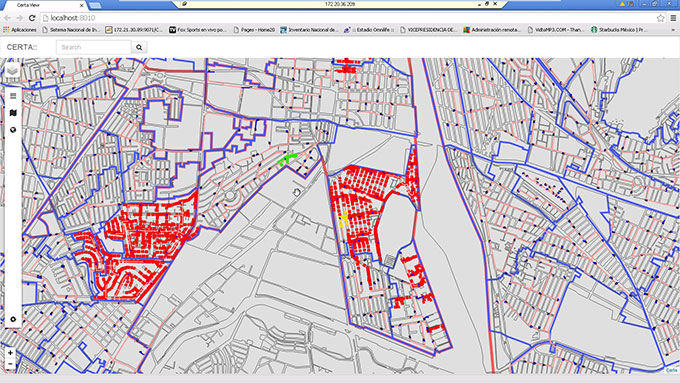This screenshot has width=680, height=383.
Task: Zoom in the map with plus button
Action: tap(10, 353)
